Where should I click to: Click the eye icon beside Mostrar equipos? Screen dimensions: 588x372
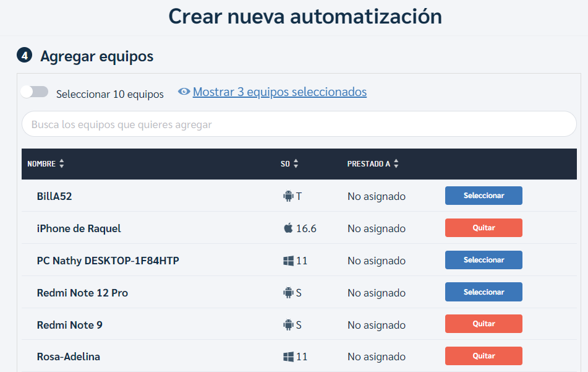click(x=184, y=92)
